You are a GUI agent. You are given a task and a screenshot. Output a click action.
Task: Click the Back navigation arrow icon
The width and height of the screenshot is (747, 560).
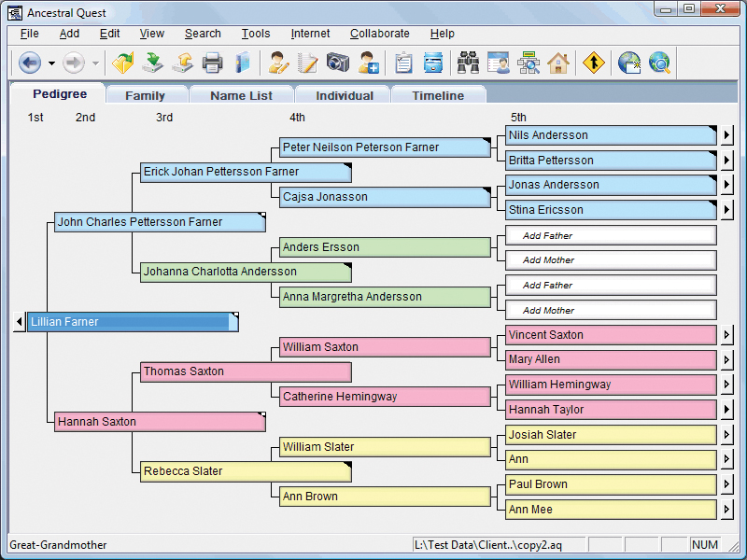(29, 63)
